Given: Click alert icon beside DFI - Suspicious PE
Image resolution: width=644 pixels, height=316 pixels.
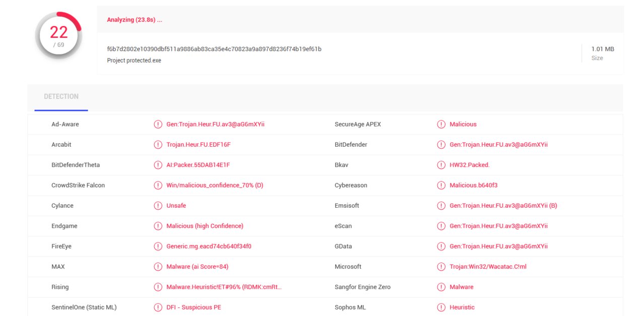Looking at the screenshot, I should pos(158,307).
